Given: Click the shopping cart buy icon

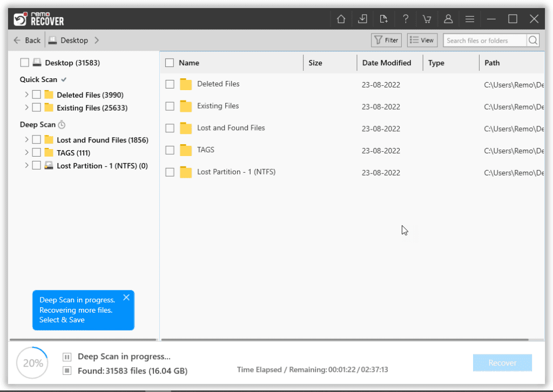Looking at the screenshot, I should point(427,18).
